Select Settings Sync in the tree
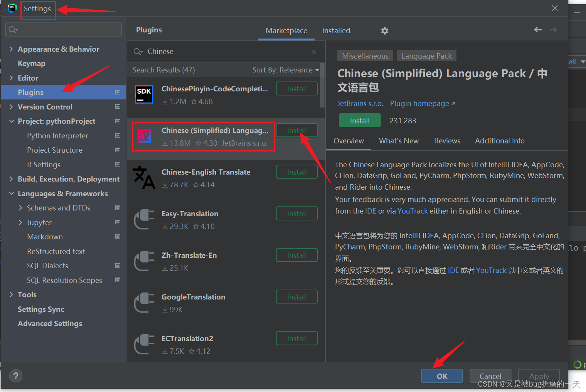 41,309
